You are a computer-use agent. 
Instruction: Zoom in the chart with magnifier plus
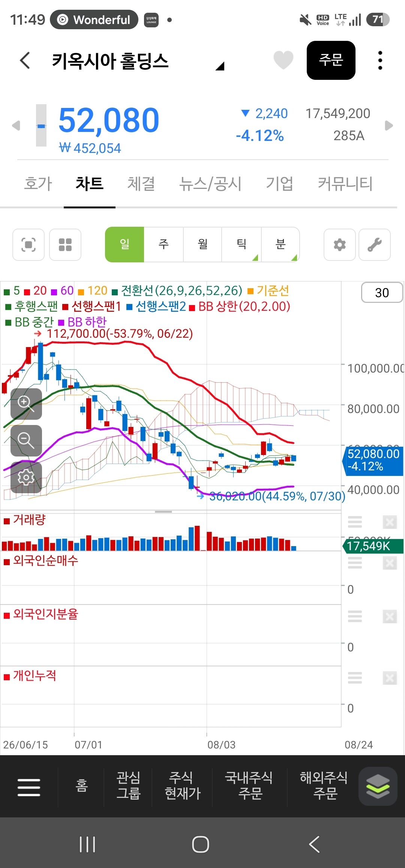(x=26, y=404)
